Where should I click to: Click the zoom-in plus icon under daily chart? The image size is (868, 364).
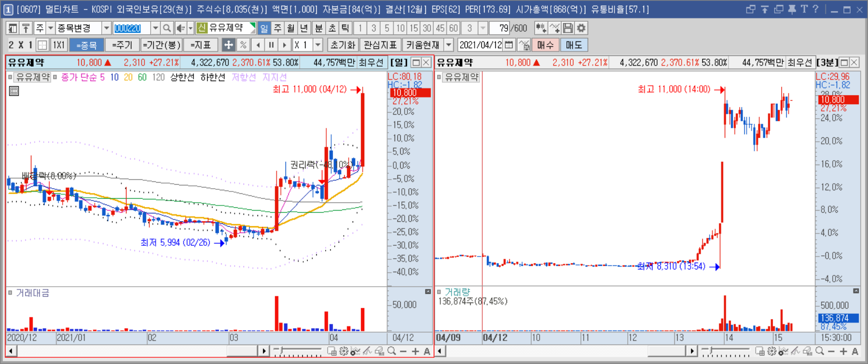[x=415, y=351]
